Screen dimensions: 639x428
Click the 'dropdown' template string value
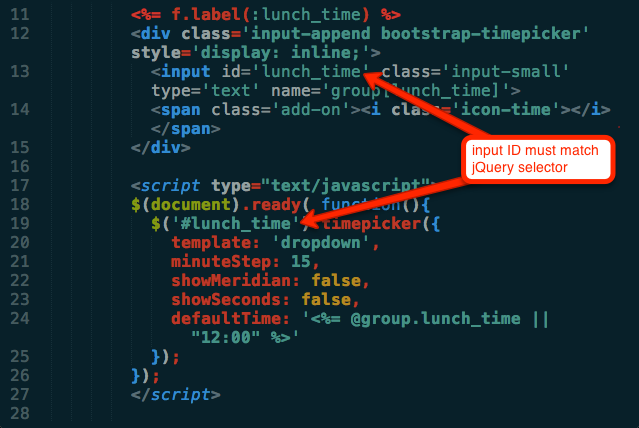(x=320, y=243)
